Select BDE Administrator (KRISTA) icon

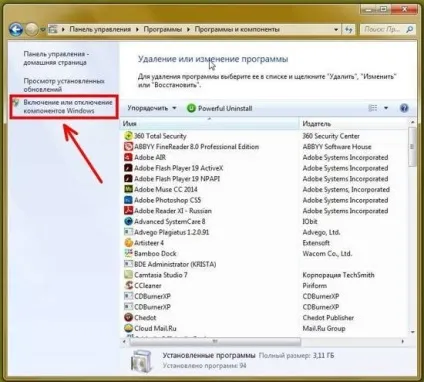[x=128, y=264]
